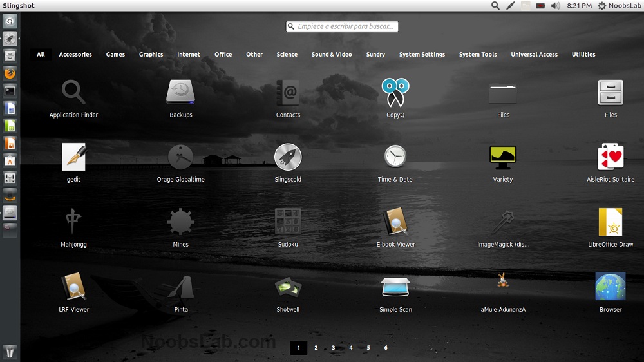Launch Firefox from the launcher
644x362 pixels.
click(x=10, y=73)
